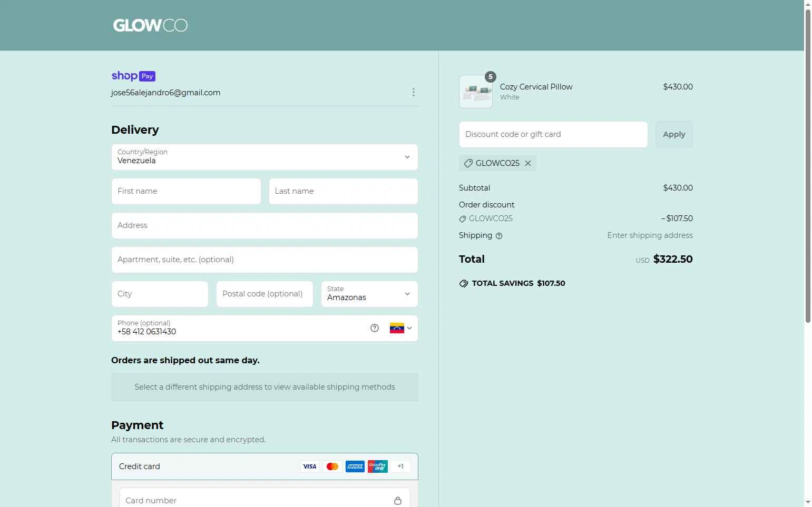Click the Cozy Cervical Pillow thumbnail
This screenshot has width=812, height=507.
pyautogui.click(x=476, y=92)
